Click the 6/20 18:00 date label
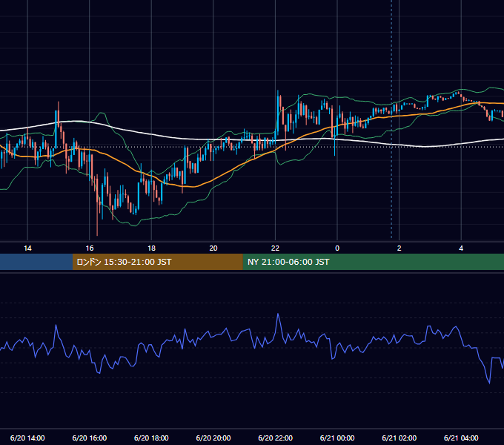Viewport: 504px width, 445px height. pyautogui.click(x=151, y=438)
